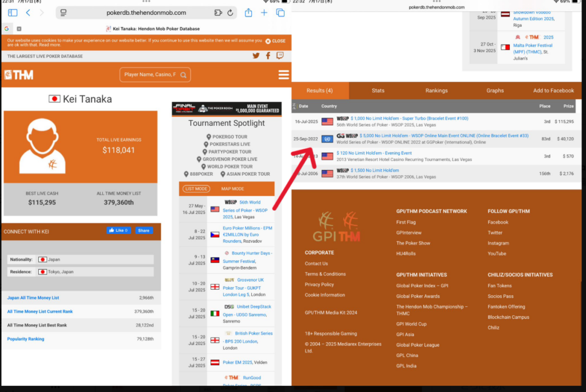Click the GPI THM footer logo
The image size is (586, 392).
click(336, 227)
